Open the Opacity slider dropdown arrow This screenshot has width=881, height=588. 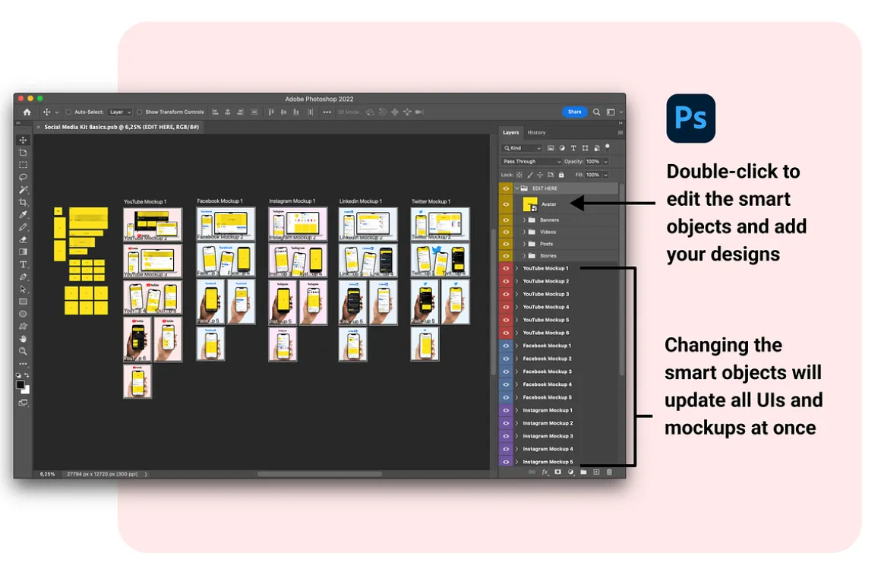coord(606,161)
